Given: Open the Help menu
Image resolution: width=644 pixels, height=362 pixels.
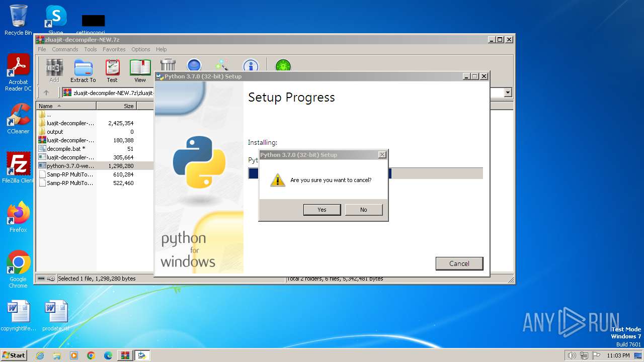Looking at the screenshot, I should 161,49.
